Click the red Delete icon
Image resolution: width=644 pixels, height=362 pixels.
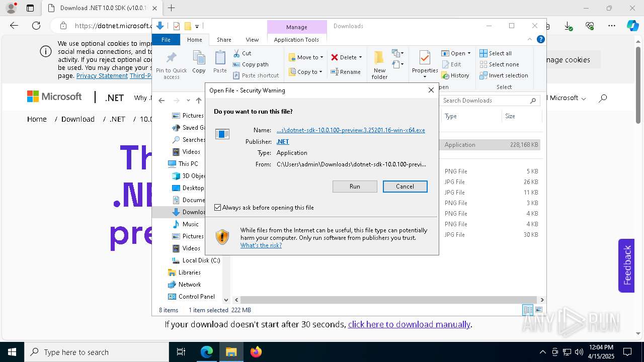coord(335,57)
